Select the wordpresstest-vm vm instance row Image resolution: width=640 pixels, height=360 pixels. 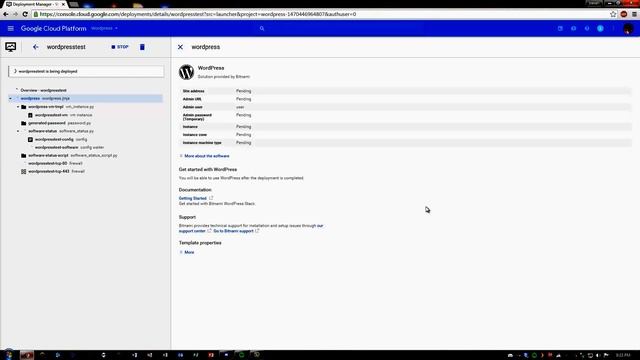click(x=63, y=115)
